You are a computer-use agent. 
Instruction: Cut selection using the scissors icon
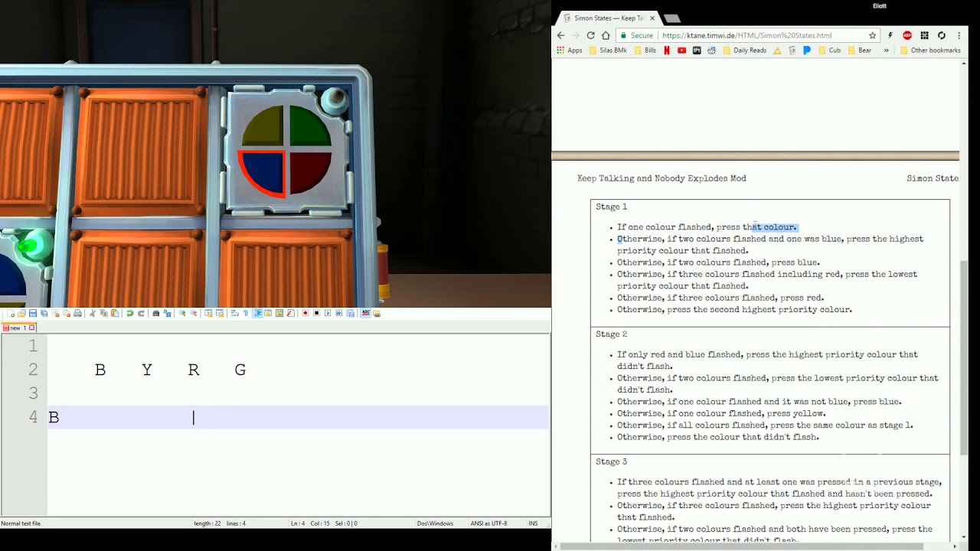tap(93, 313)
